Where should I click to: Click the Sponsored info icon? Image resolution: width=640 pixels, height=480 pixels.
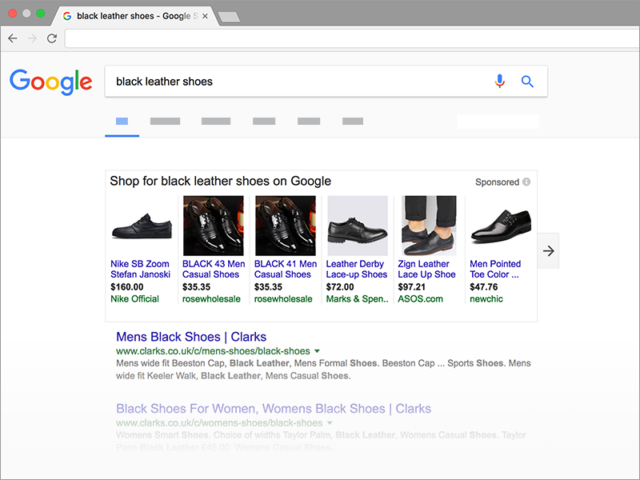(526, 182)
